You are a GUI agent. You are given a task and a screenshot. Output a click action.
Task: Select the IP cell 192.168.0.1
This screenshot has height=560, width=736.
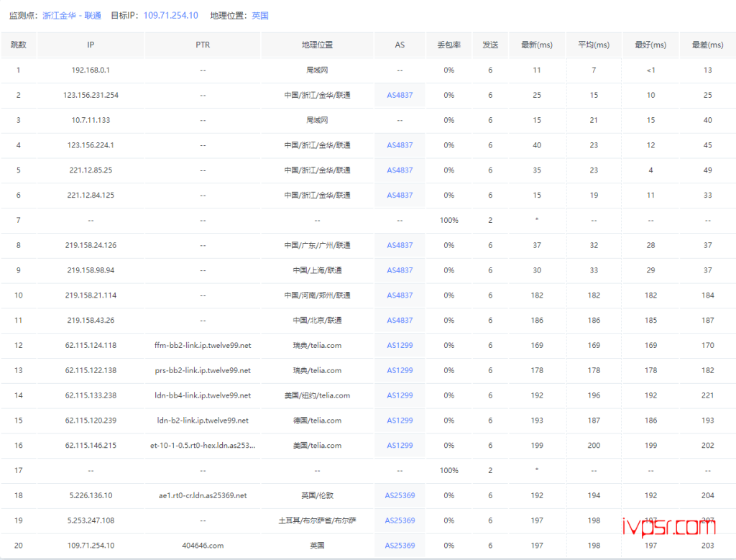(x=91, y=70)
